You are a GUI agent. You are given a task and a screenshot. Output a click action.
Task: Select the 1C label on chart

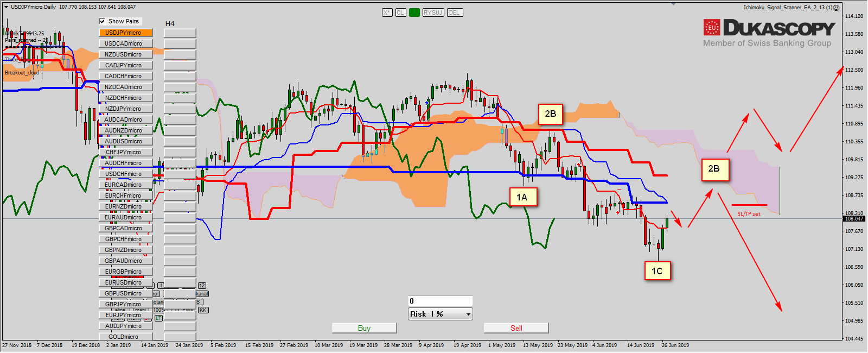coord(657,271)
